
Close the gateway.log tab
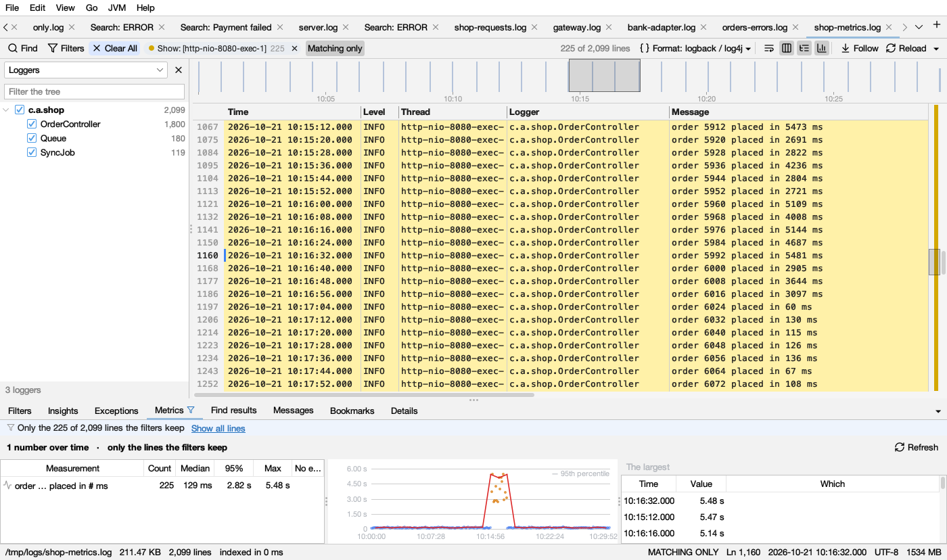[x=609, y=27]
